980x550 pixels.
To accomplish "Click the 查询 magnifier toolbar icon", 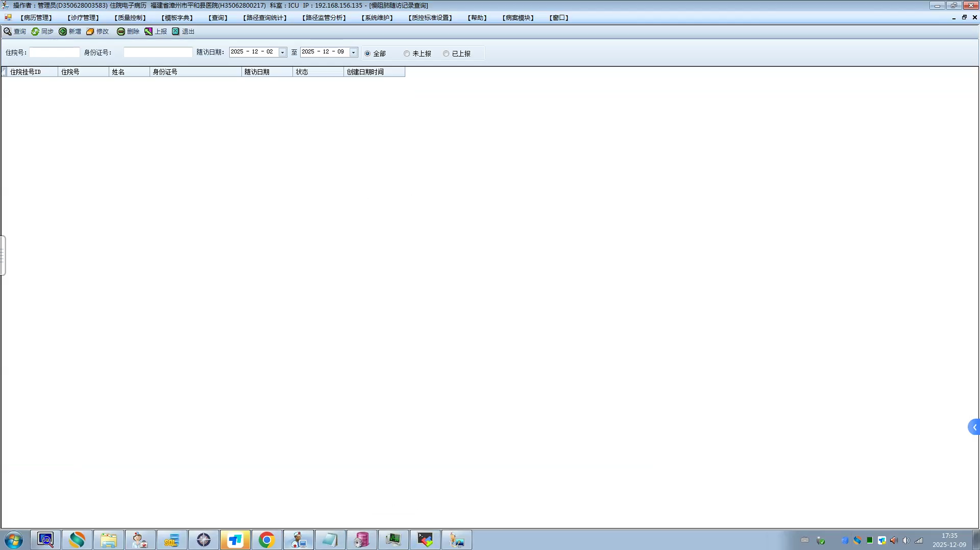I will pyautogui.click(x=8, y=32).
